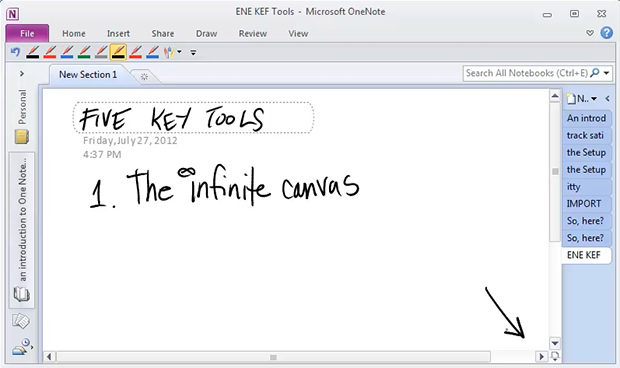This screenshot has width=620, height=368.
Task: Select the 'an introduction to One Note' notebook
Action: (x=22, y=230)
